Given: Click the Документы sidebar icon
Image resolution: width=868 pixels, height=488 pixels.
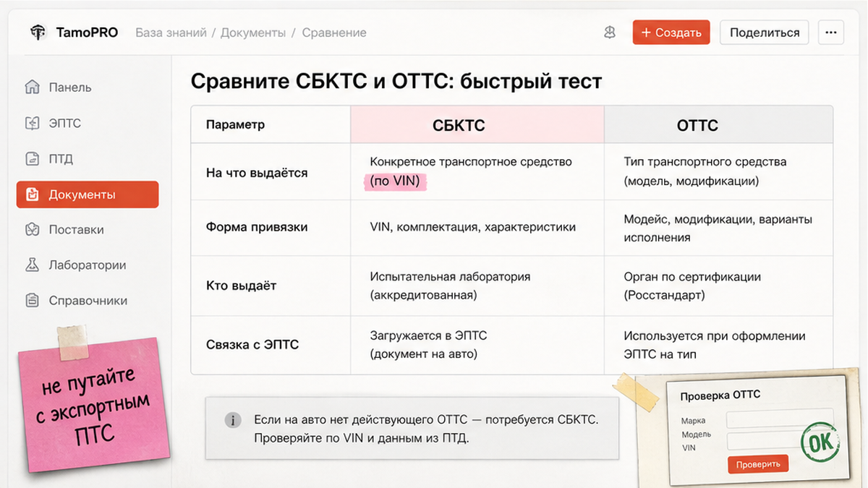Looking at the screenshot, I should [x=32, y=194].
